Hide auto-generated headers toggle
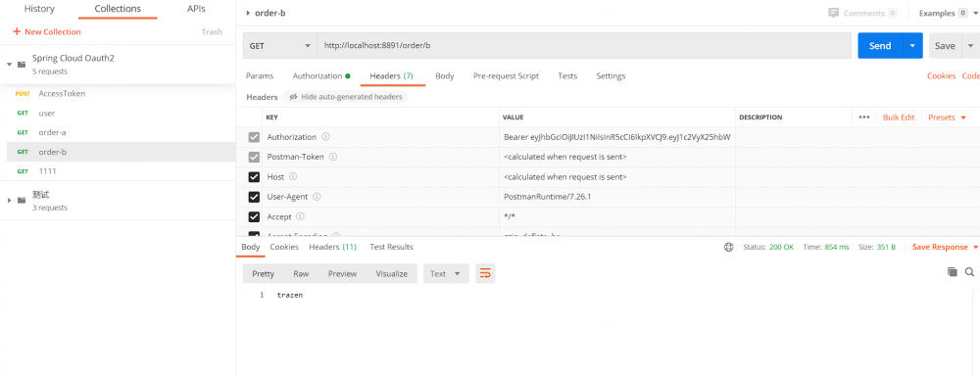This screenshot has width=980, height=376. (x=346, y=97)
